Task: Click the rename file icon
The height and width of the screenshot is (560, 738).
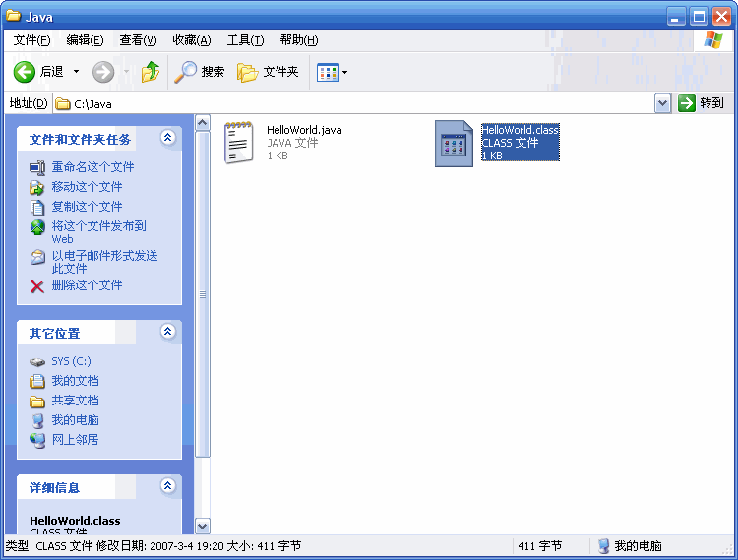Action: point(37,167)
